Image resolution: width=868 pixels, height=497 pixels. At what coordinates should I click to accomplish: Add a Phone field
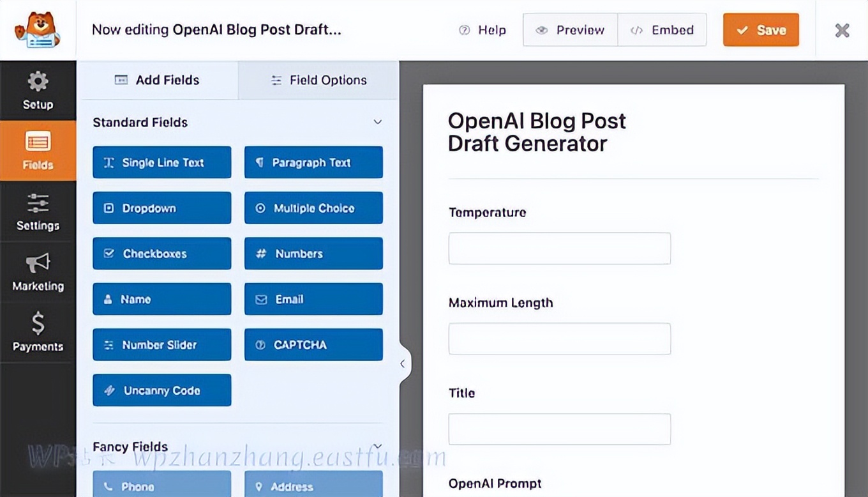click(x=162, y=484)
